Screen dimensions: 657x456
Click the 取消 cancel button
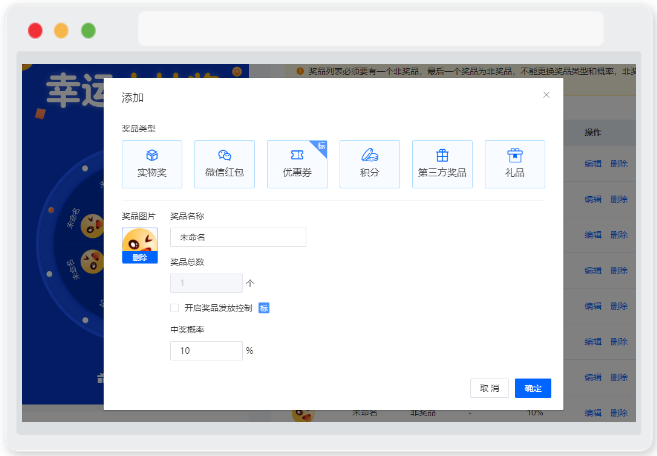489,388
